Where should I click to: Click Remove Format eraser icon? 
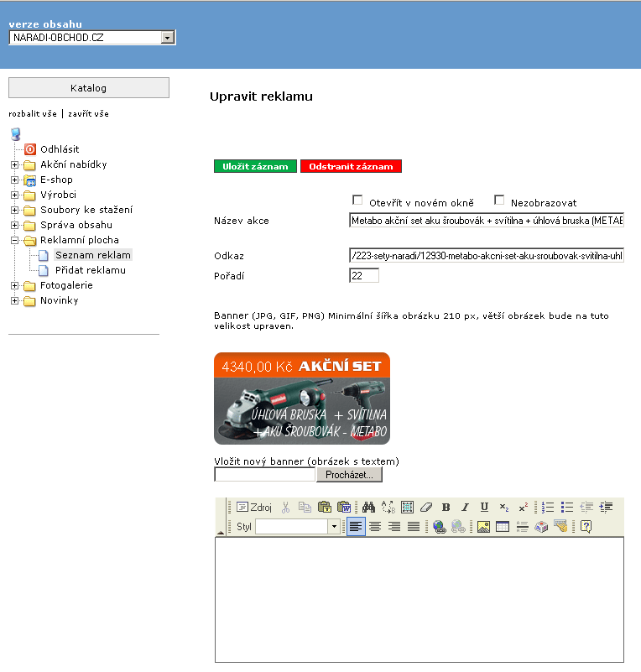(x=426, y=508)
